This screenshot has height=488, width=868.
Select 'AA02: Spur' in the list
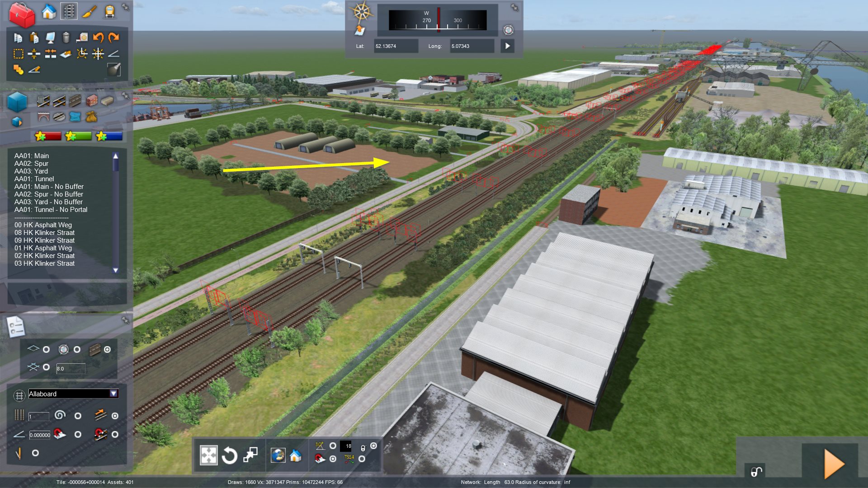[31, 164]
